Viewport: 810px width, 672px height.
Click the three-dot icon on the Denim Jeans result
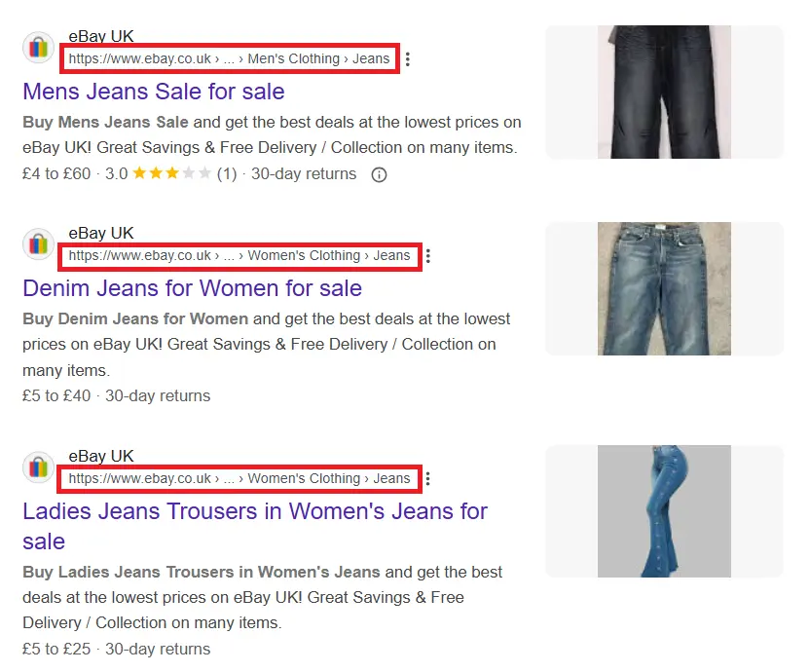tap(428, 255)
